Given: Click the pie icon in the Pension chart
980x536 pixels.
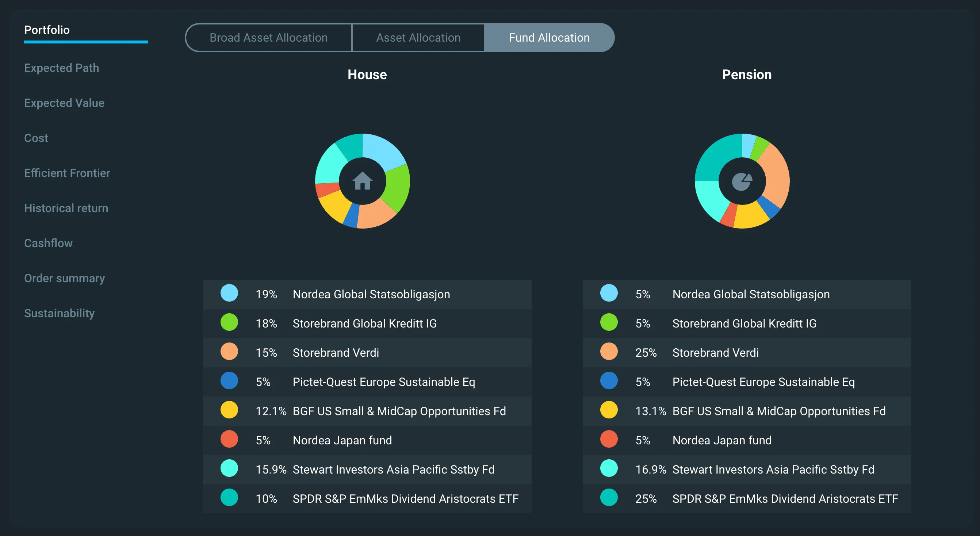Looking at the screenshot, I should [x=742, y=181].
